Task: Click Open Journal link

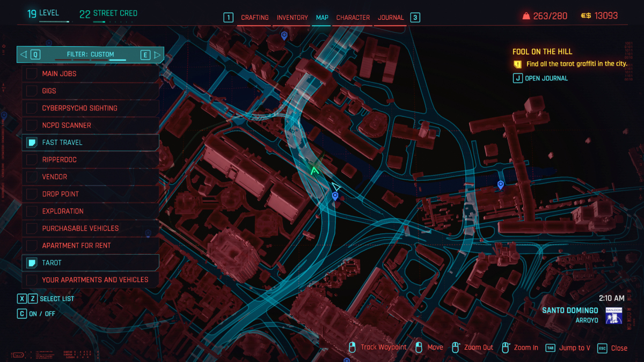Action: [546, 78]
